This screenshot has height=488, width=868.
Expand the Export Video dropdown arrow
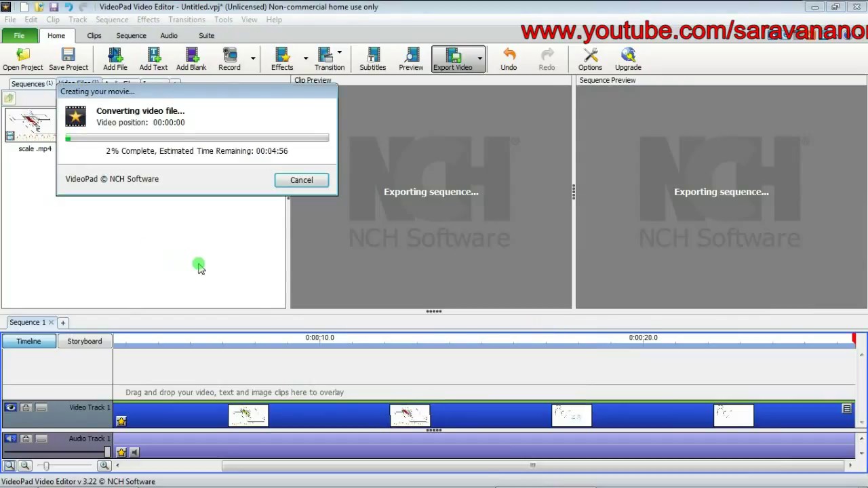coord(479,59)
